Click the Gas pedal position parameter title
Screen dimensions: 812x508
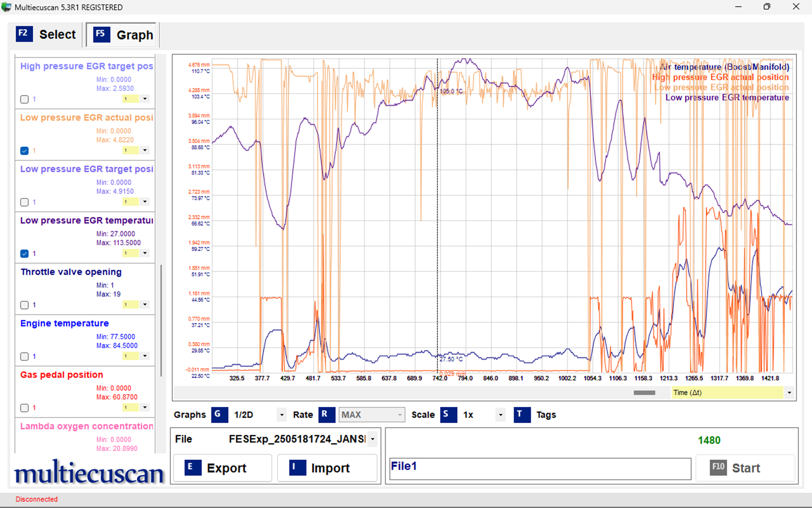click(x=62, y=375)
